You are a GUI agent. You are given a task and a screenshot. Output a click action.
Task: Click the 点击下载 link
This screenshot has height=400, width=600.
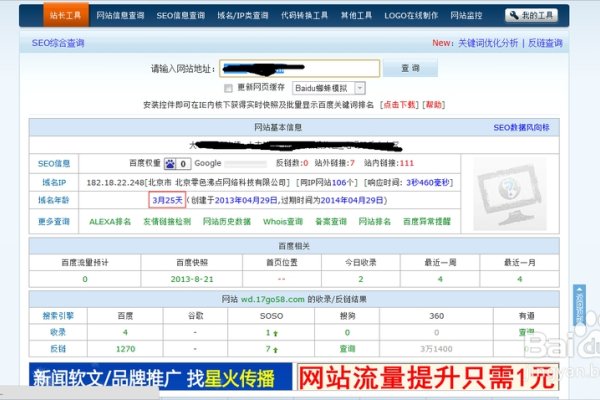399,104
